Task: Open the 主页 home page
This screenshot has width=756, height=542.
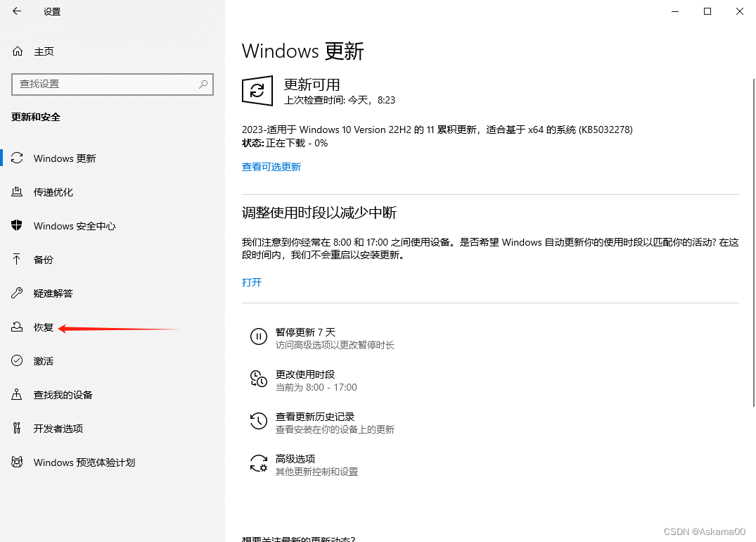Action: pos(44,51)
